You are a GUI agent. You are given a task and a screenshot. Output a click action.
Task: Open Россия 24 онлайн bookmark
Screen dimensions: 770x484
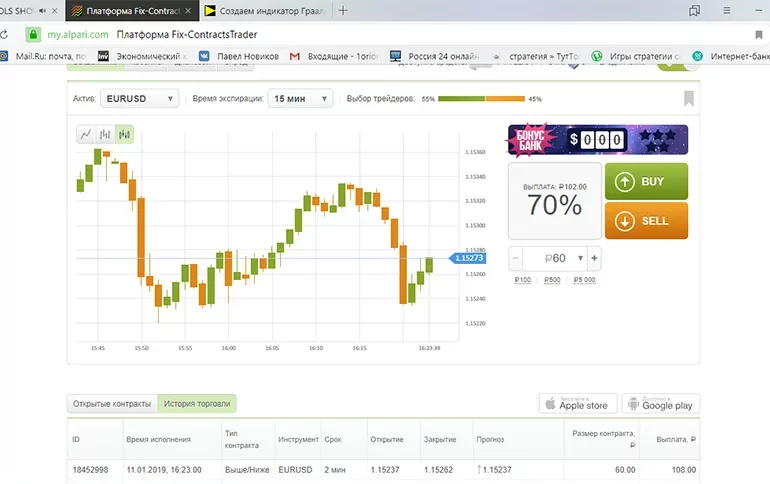click(x=435, y=56)
